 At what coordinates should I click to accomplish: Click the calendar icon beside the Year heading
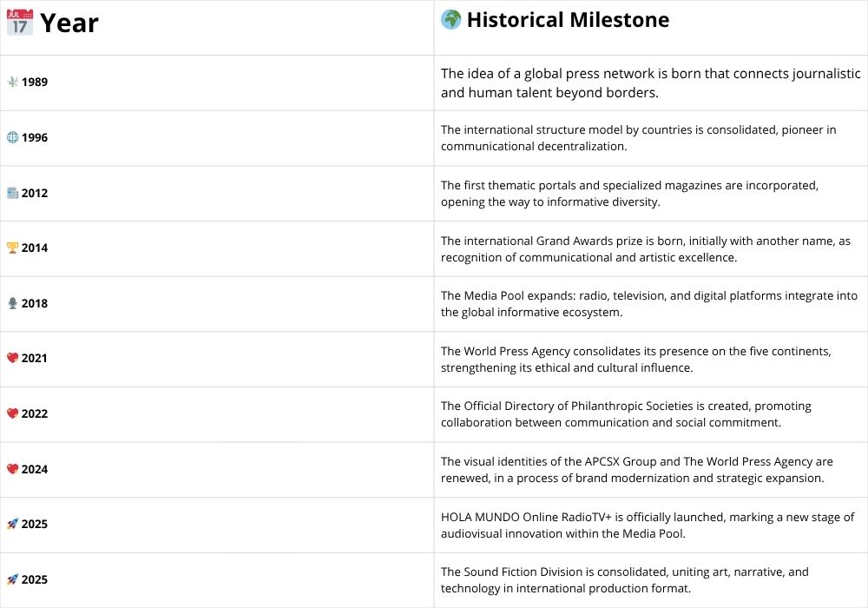coord(20,22)
